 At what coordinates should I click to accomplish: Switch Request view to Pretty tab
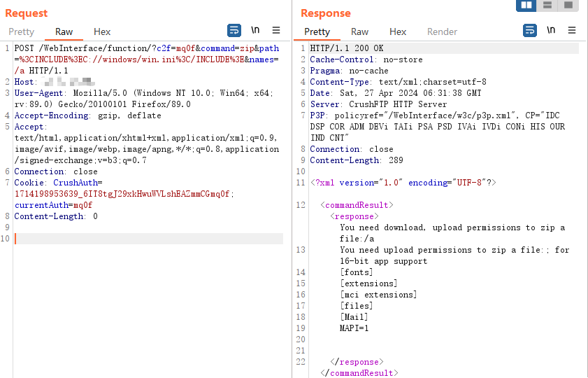pyautogui.click(x=22, y=32)
